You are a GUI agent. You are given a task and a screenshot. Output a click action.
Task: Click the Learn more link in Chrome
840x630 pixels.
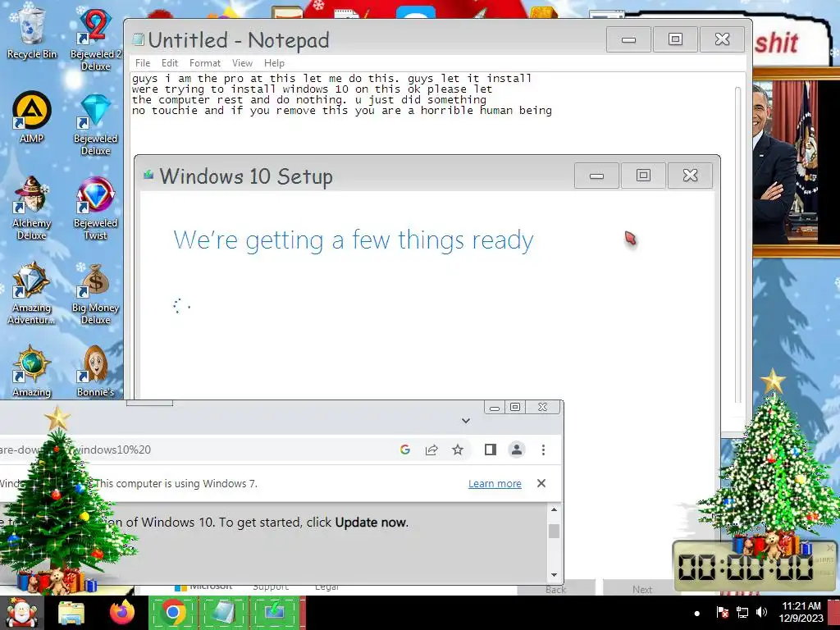495,484
